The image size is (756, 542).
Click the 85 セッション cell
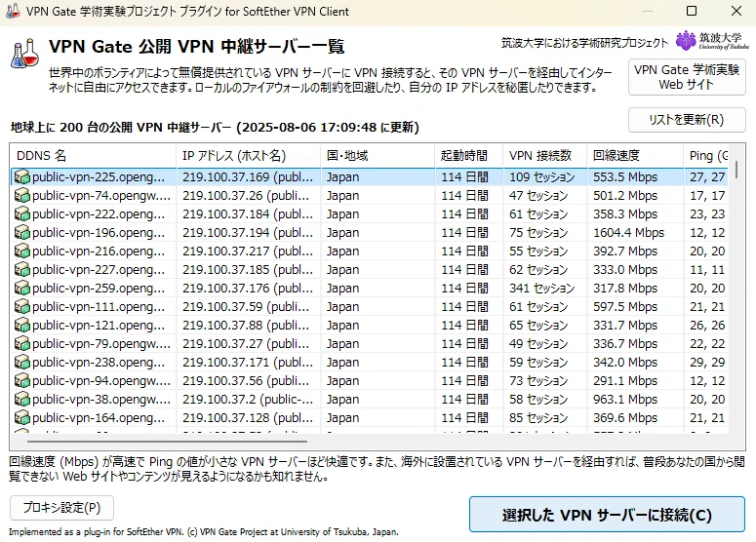(x=538, y=418)
